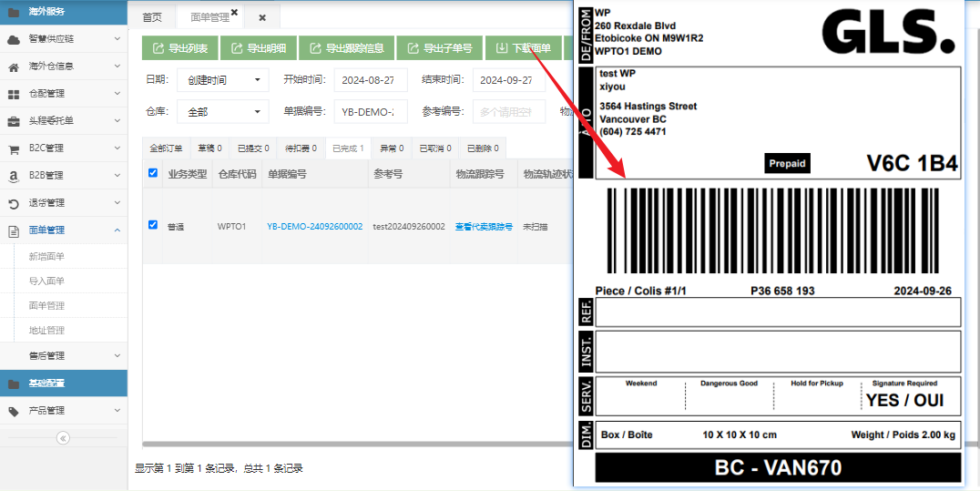Image resolution: width=980 pixels, height=491 pixels.
Task: Click the 基础配置 folder icon
Action: click(x=13, y=384)
